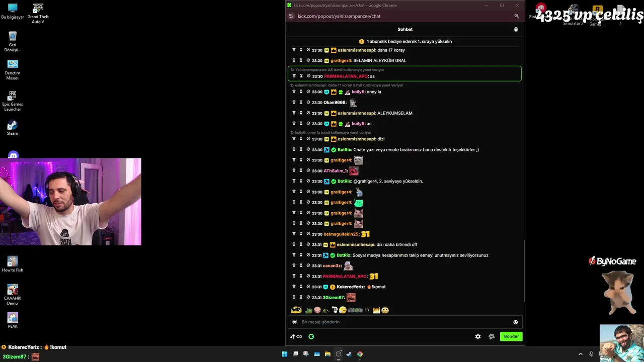The height and width of the screenshot is (362, 644).
Task: Switch to OBS Studio in the taskbar
Action: pyautogui.click(x=338, y=354)
